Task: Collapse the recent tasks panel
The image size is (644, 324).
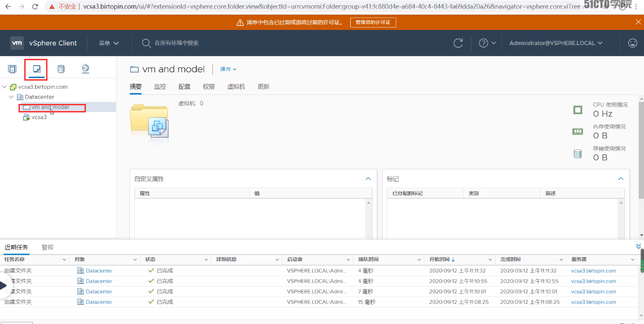Action: [x=638, y=246]
